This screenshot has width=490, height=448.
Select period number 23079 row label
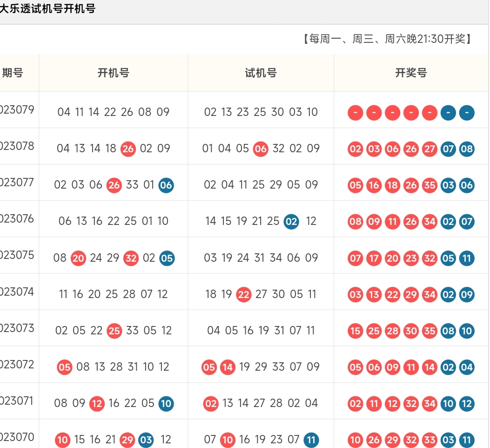pyautogui.click(x=17, y=110)
